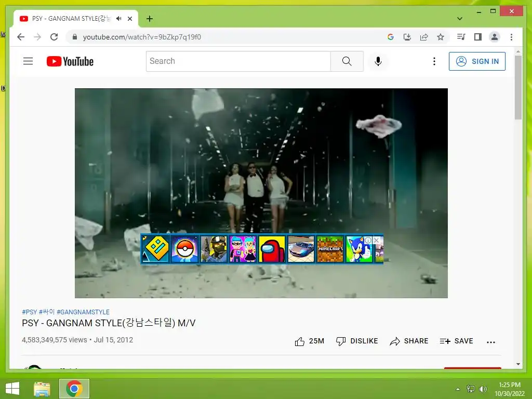Open the #GANGNAMSTYLE hashtag link
The width and height of the screenshot is (532, 399).
83,312
